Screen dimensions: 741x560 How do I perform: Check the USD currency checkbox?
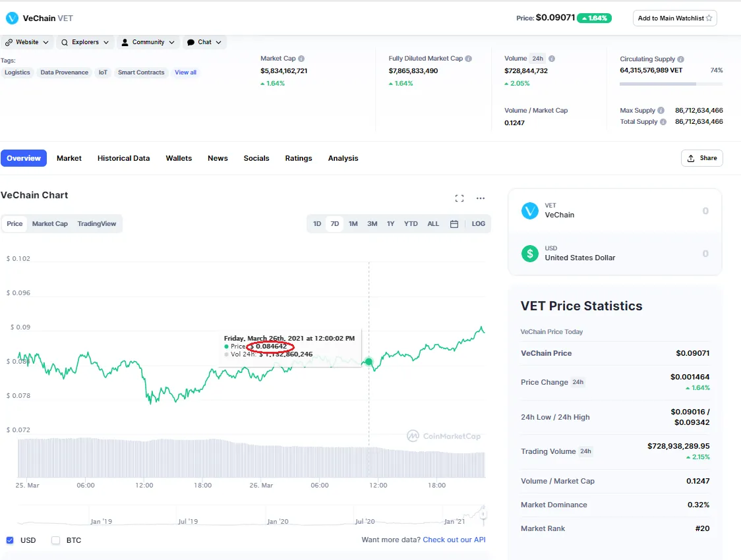pyautogui.click(x=10, y=540)
